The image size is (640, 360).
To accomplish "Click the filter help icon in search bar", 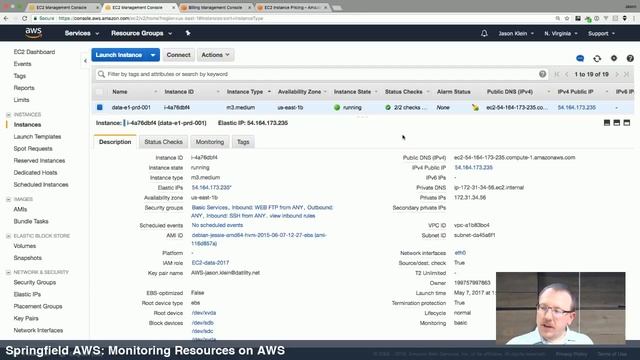I will [542, 74].
